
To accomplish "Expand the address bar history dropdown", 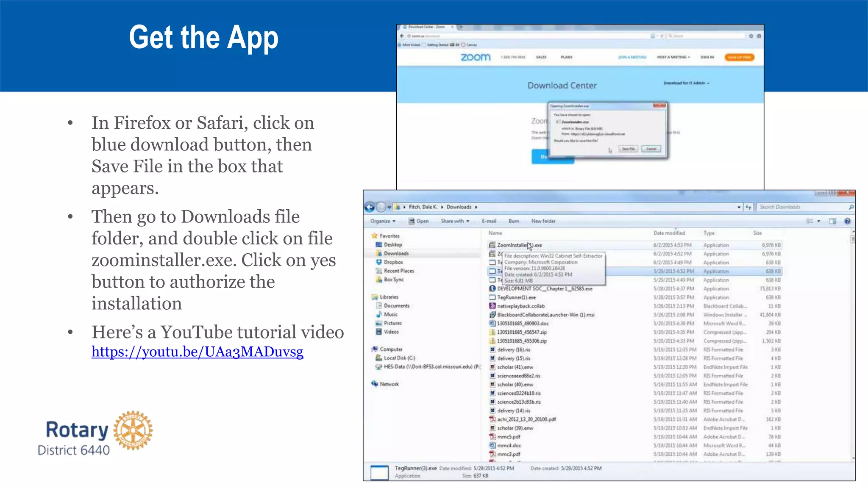I will pos(739,207).
